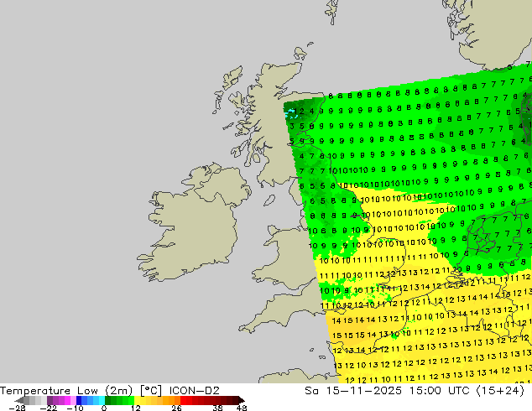Image resolution: width=532 pixels, height=411 pixels.
Task: Click the legend label "-22"
Action: click(49, 408)
